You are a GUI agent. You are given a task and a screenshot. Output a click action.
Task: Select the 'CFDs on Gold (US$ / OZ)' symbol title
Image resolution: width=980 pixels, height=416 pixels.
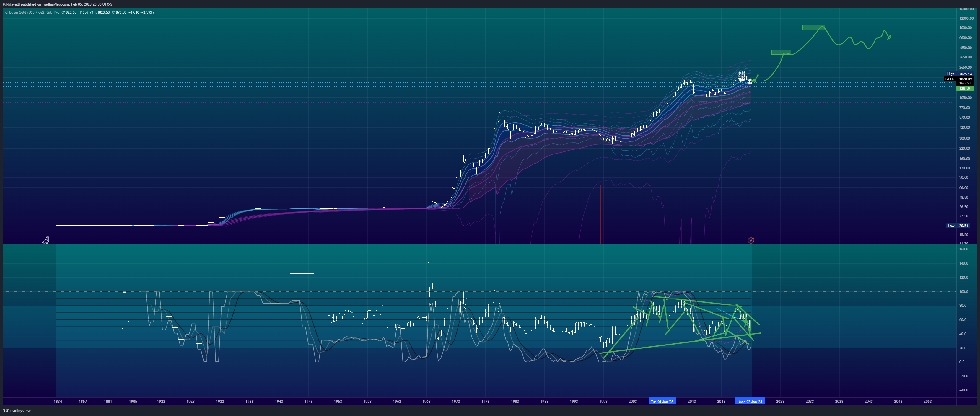pos(25,12)
